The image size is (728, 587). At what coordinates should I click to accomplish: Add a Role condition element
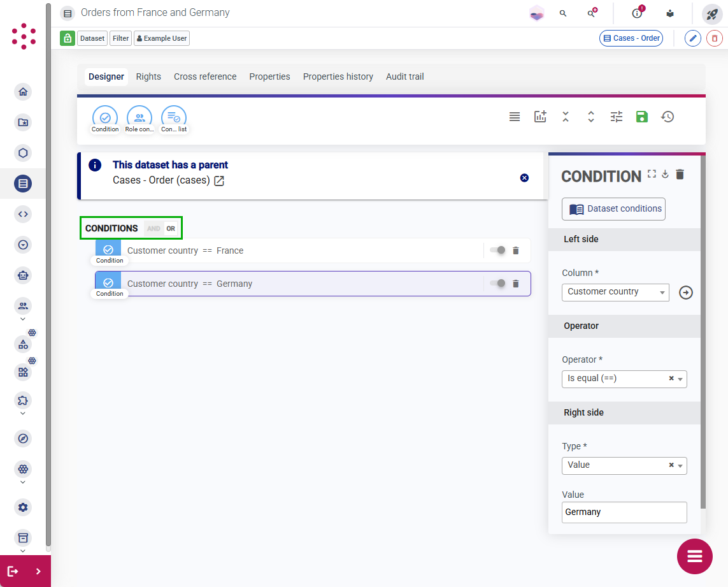click(139, 119)
